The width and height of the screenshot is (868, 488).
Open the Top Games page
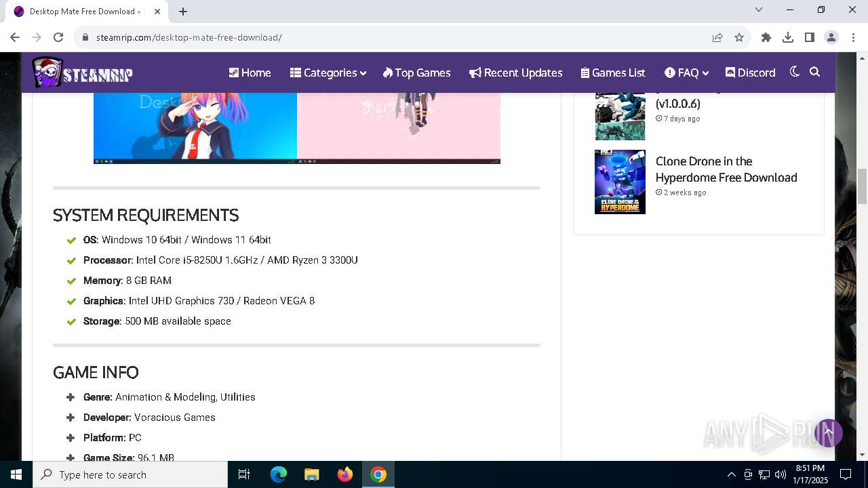416,73
